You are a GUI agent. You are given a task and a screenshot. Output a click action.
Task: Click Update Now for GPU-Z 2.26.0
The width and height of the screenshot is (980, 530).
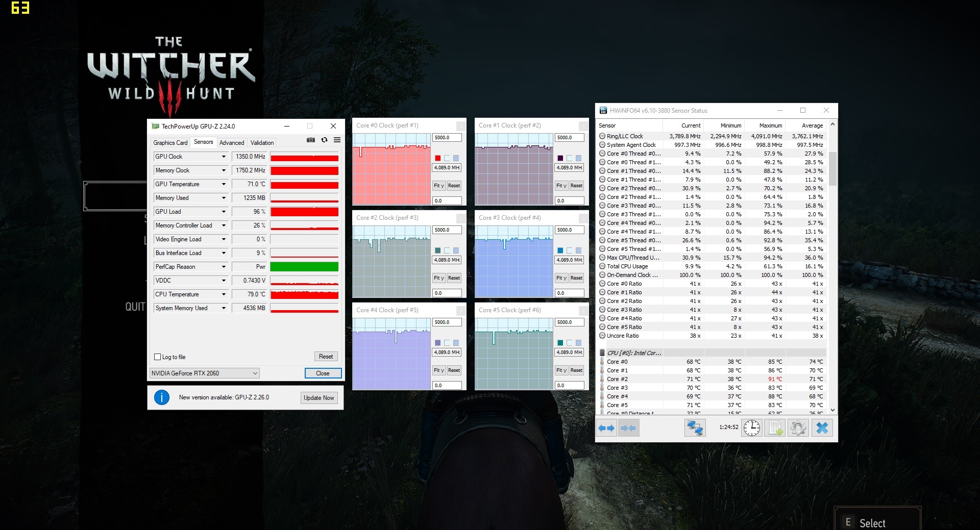[318, 398]
